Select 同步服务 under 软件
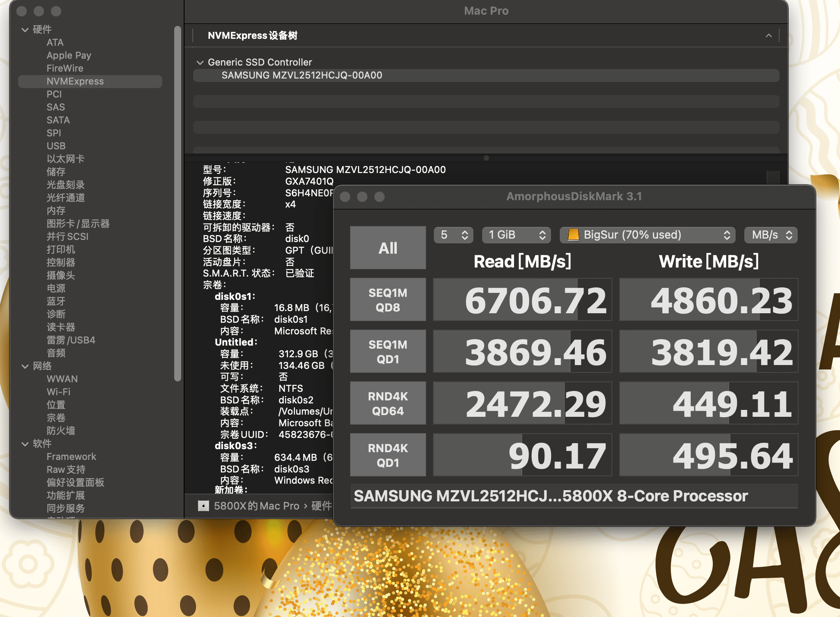Viewport: 840px width, 617px height. tap(66, 508)
